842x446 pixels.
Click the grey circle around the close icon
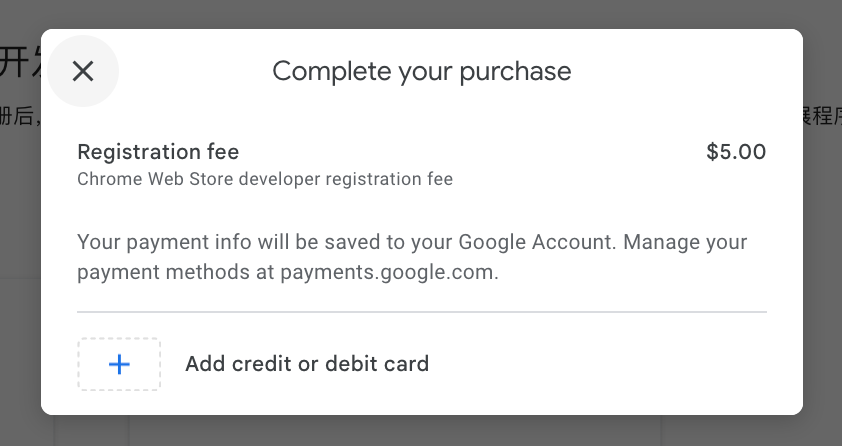83,71
